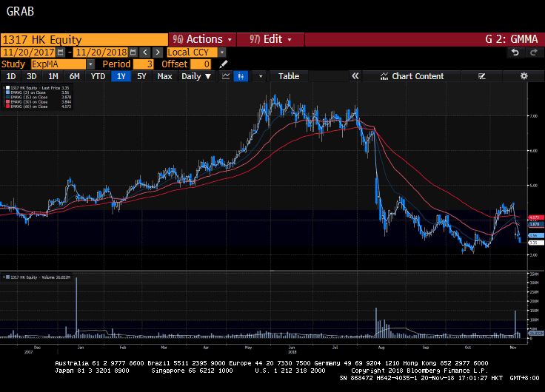Select the 1M time range
The width and height of the screenshot is (545, 392).
click(x=53, y=76)
